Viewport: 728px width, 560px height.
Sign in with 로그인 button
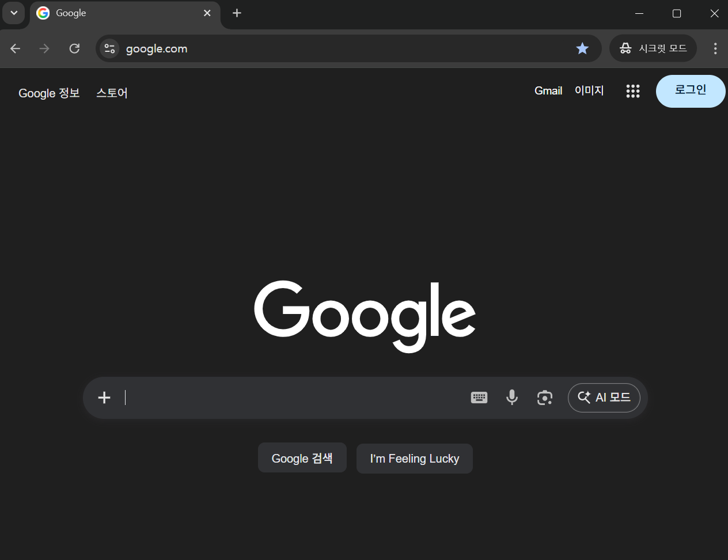[691, 91]
